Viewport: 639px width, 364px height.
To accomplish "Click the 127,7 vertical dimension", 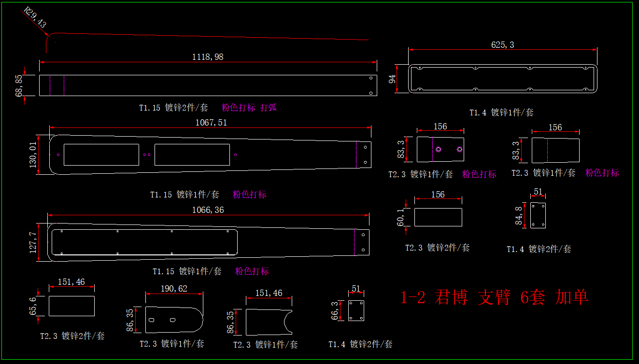I will coord(33,242).
